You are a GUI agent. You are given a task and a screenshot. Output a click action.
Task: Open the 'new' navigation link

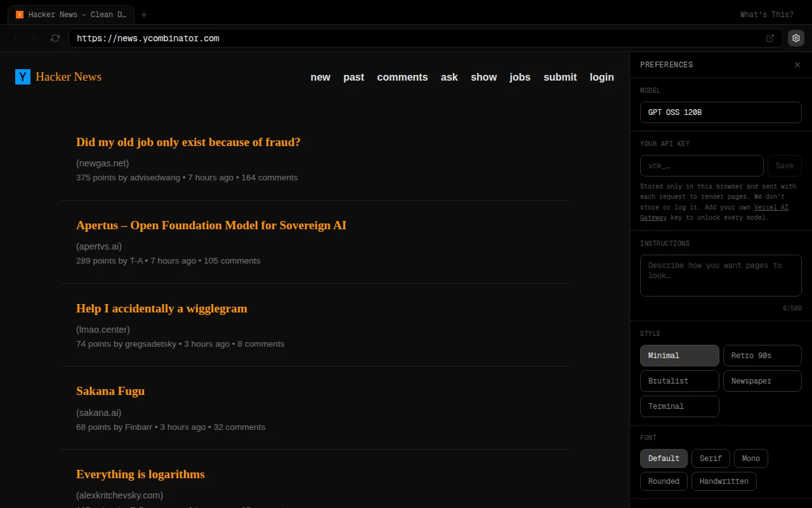coord(320,77)
